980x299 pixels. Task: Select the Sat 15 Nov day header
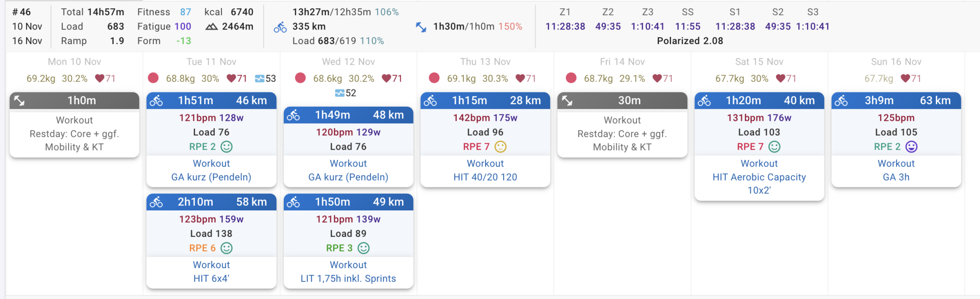pos(759,62)
